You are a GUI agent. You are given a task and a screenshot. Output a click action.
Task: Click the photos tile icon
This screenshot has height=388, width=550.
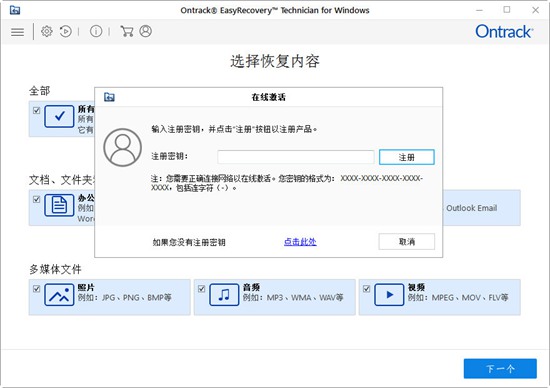click(x=59, y=295)
